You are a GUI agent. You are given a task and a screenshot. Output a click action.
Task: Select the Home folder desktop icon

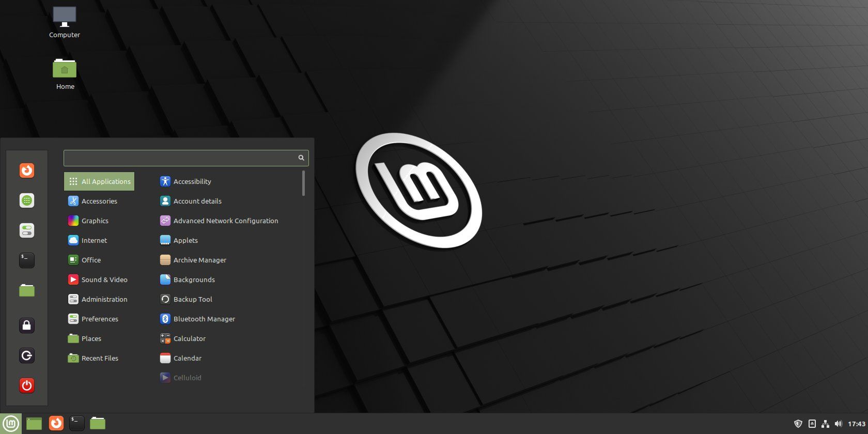65,74
